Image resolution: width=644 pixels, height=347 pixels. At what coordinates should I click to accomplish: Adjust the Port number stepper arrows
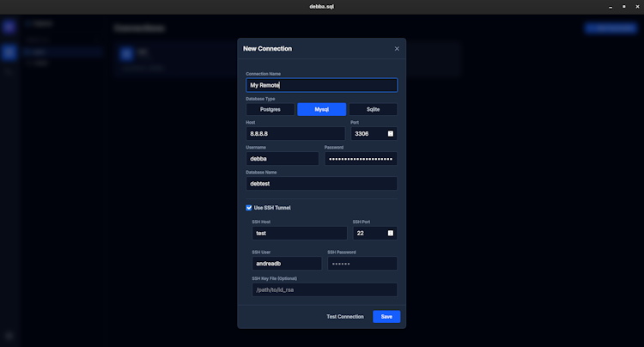(391, 133)
